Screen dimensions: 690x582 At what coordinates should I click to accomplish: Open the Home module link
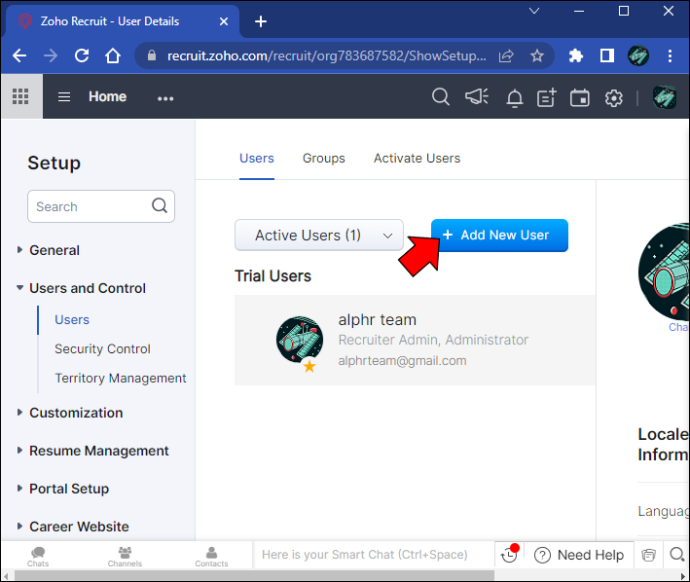click(x=107, y=96)
